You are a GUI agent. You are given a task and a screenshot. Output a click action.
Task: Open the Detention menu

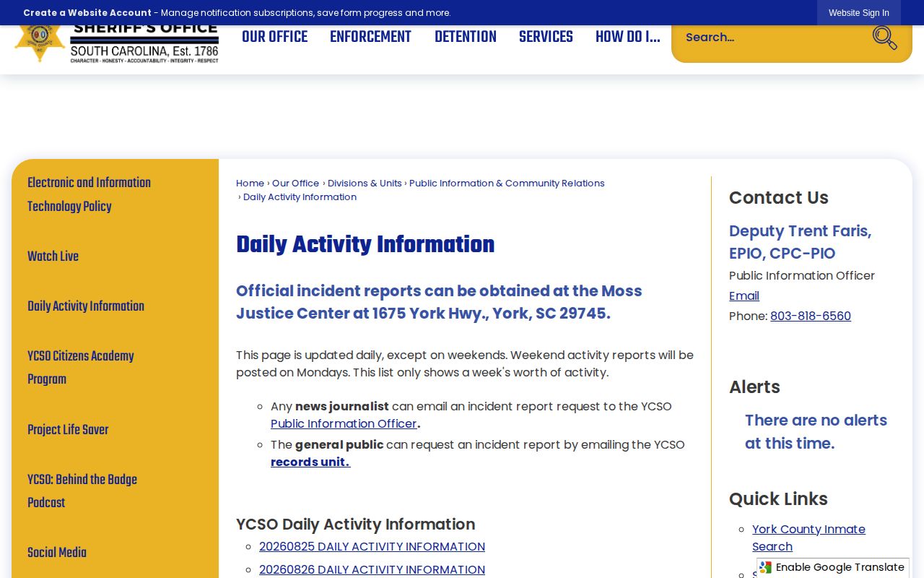[466, 38]
